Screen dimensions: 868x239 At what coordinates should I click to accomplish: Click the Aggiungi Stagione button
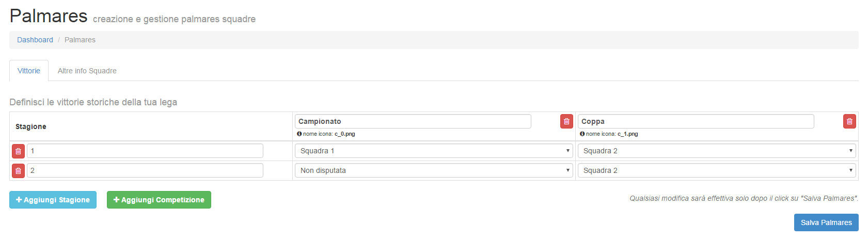53,200
